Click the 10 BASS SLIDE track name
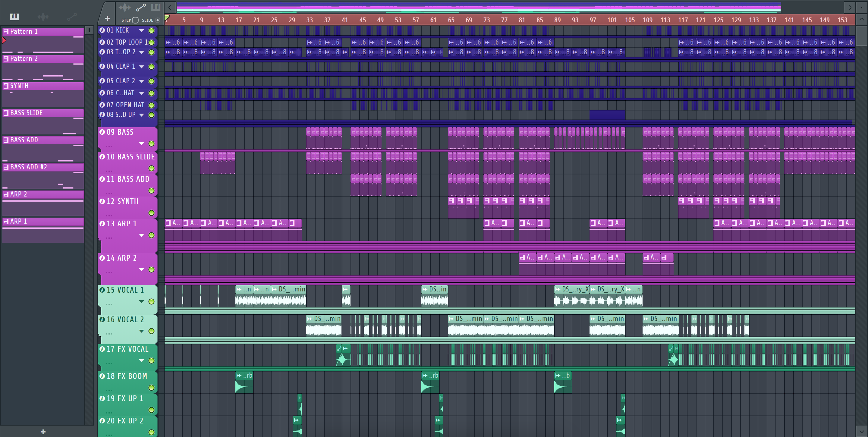 tap(131, 157)
